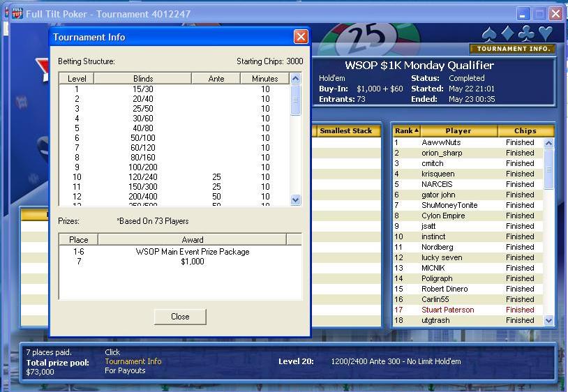The height and width of the screenshot is (392, 568).
Task: Minimize the Full Tilt Poker window
Action: (x=523, y=15)
